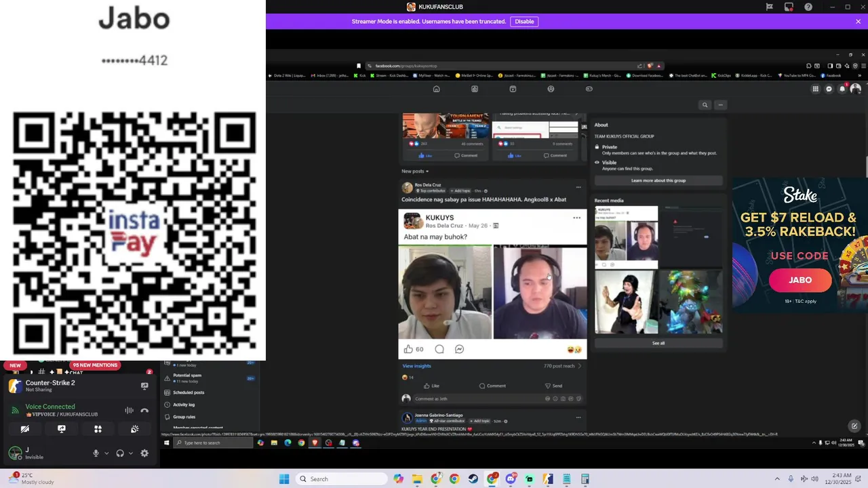Click See all under Recent media
Image resolution: width=868 pixels, height=488 pixels.
tap(658, 343)
